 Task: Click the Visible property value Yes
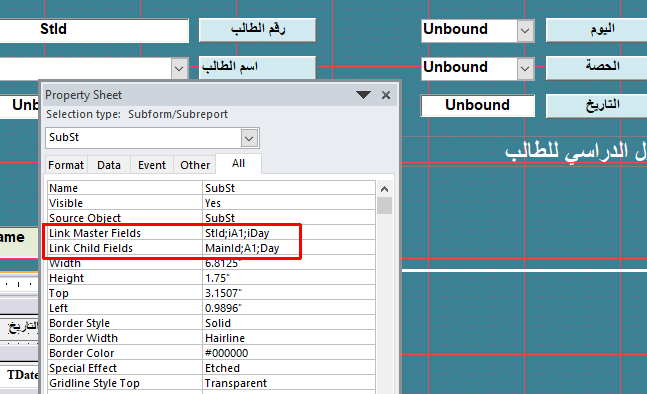click(289, 203)
